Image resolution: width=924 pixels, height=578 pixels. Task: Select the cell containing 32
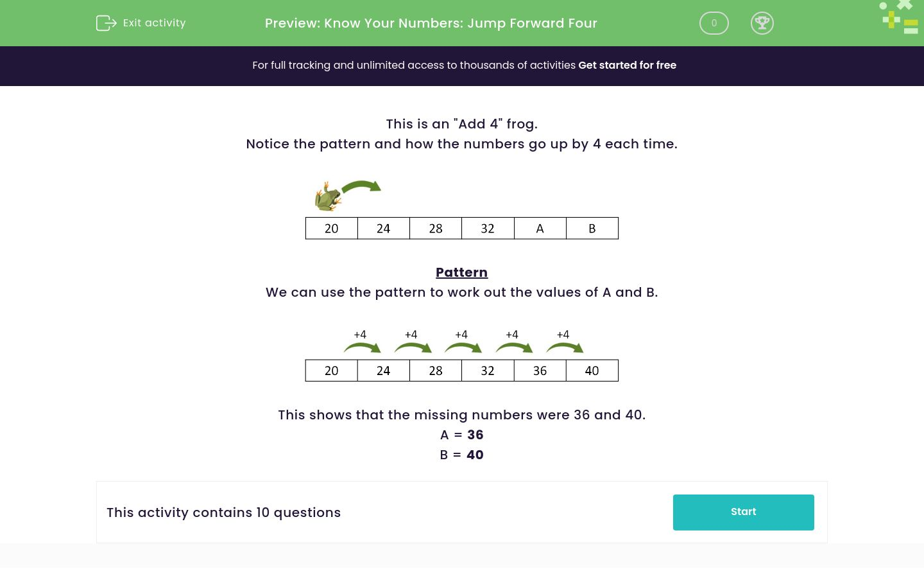coord(488,228)
